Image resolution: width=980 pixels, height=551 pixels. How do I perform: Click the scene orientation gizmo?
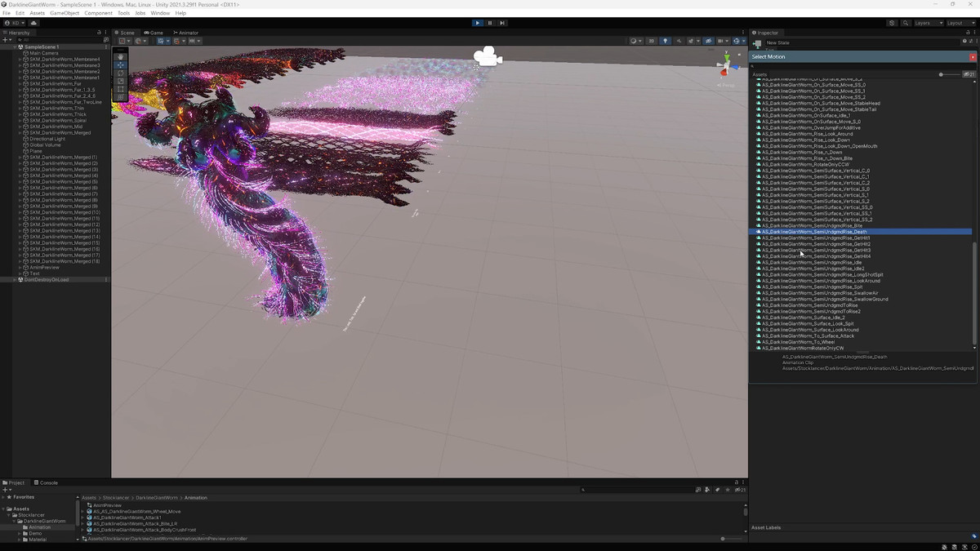[x=725, y=65]
